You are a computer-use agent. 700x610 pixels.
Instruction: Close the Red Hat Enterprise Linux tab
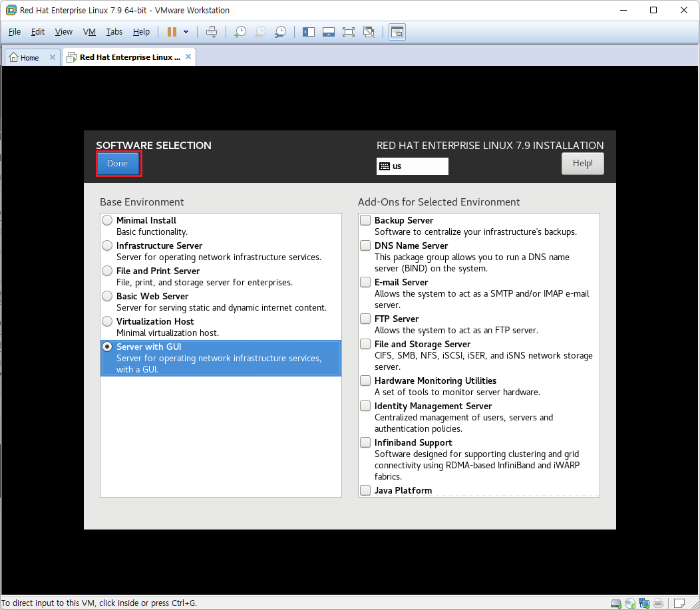(x=188, y=57)
